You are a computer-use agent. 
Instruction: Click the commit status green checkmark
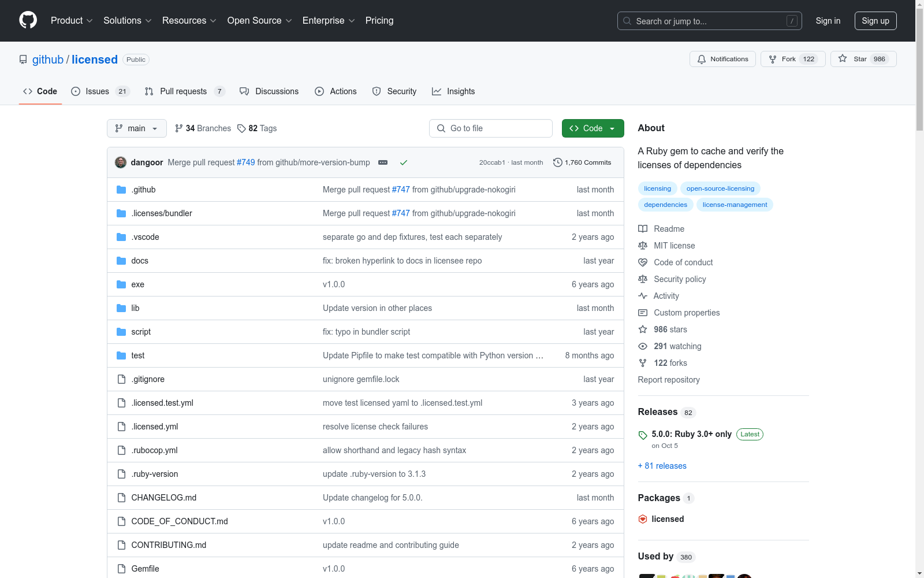coord(404,162)
